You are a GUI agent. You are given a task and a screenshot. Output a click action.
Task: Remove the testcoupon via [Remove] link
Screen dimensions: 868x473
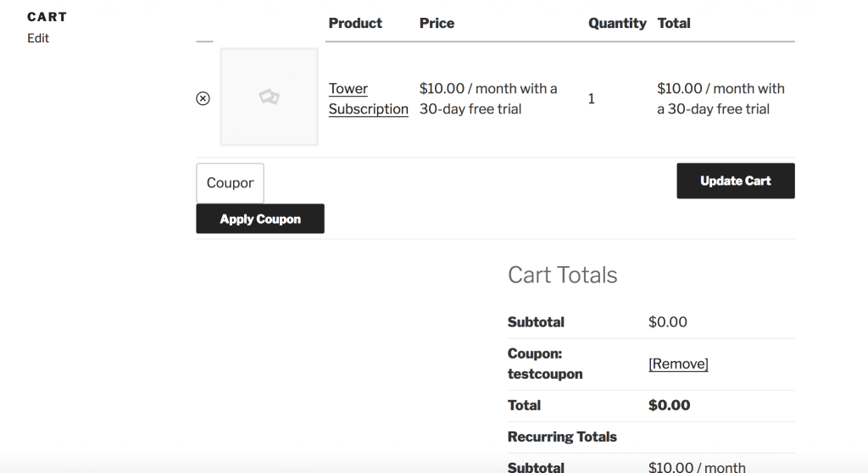pos(678,364)
